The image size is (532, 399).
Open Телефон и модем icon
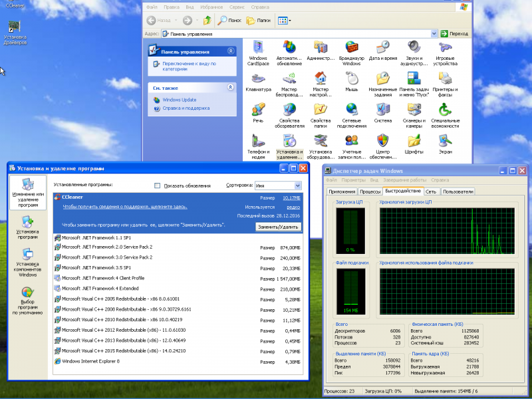click(258, 146)
